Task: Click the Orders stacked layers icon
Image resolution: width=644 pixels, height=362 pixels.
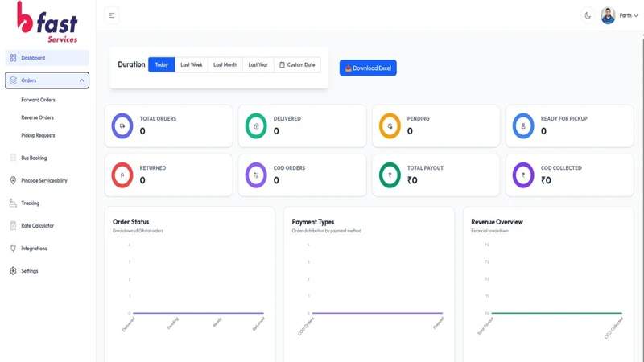Action: point(13,80)
